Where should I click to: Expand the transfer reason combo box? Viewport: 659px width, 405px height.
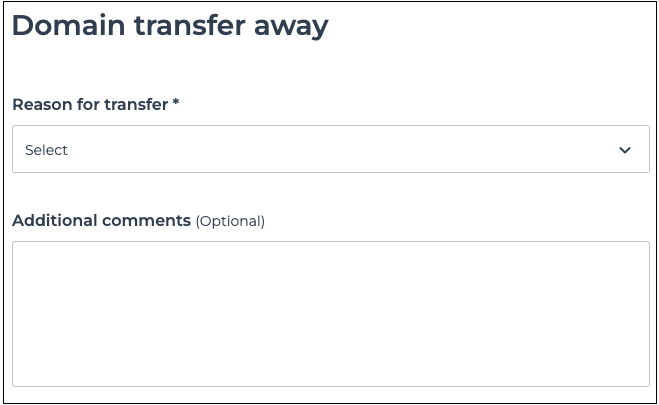pos(330,150)
